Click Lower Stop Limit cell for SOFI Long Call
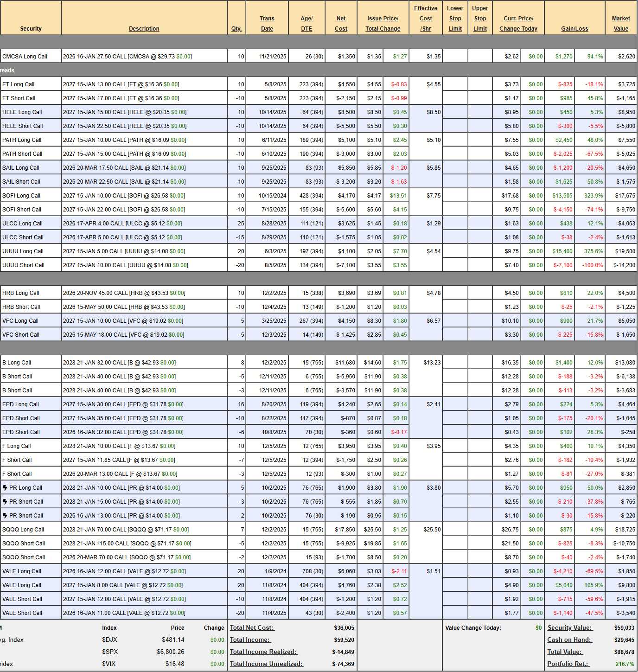Screen dimensions: 638x672 [455, 196]
